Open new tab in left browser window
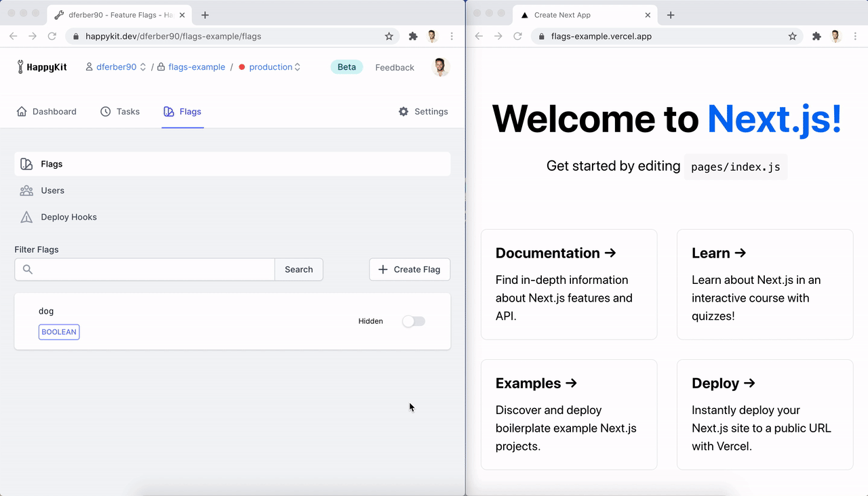868x496 pixels. click(205, 15)
